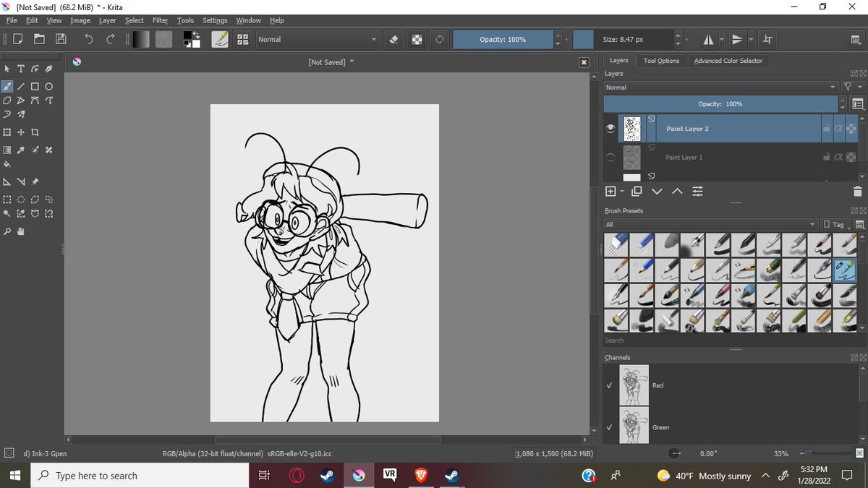Open Layers panel blending mode dropdown
This screenshot has height=488, width=868.
720,87
